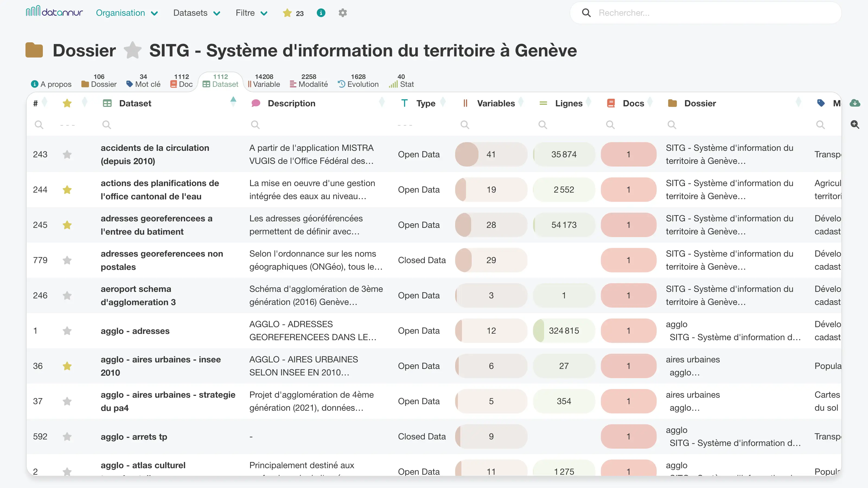Screen dimensions: 868x488
Task: Open the favorites star counter showing 23
Action: tap(293, 13)
